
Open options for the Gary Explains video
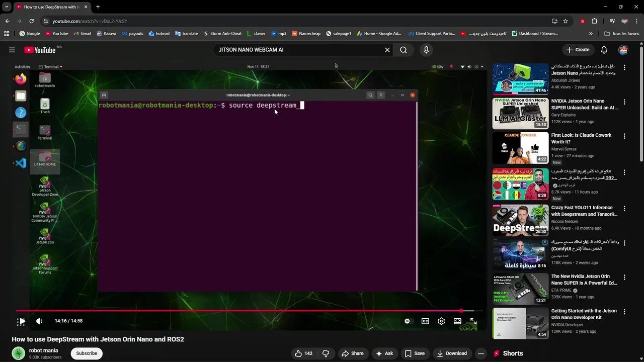[624, 102]
